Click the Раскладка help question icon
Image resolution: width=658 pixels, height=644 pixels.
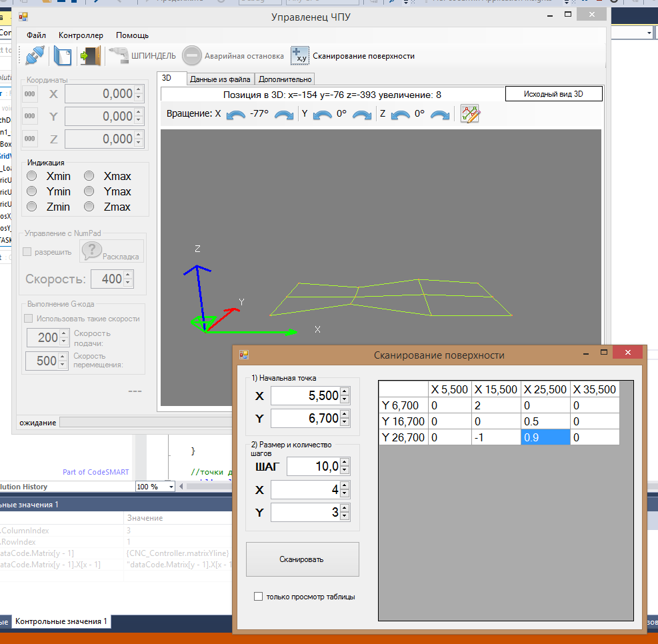[x=92, y=251]
